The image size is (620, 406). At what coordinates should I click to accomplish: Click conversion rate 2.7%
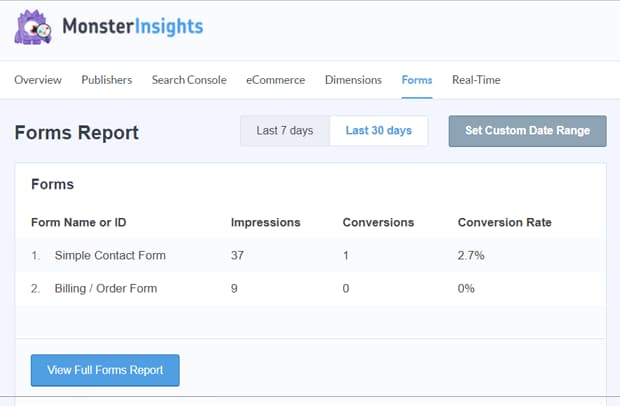coord(471,255)
